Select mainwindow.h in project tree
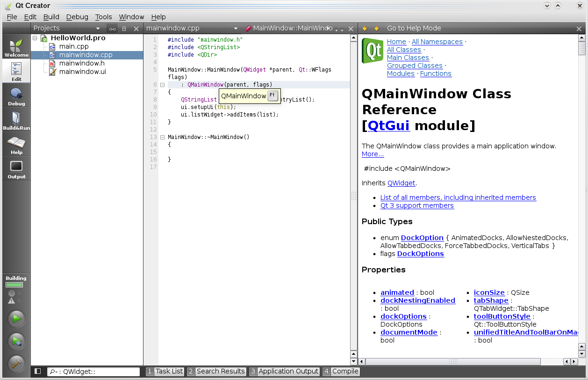Viewport: 588px width, 380px height. [x=82, y=63]
